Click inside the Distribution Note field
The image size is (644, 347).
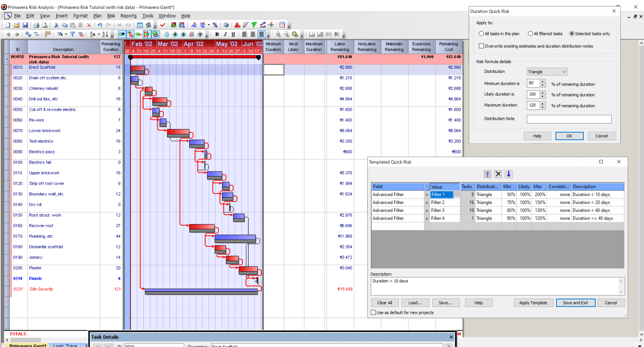pyautogui.click(x=569, y=119)
